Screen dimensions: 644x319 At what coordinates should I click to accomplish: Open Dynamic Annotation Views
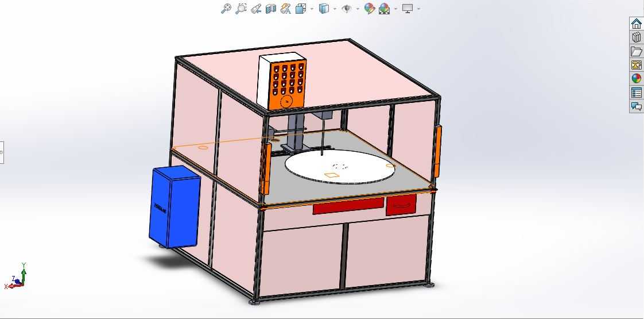(285, 9)
